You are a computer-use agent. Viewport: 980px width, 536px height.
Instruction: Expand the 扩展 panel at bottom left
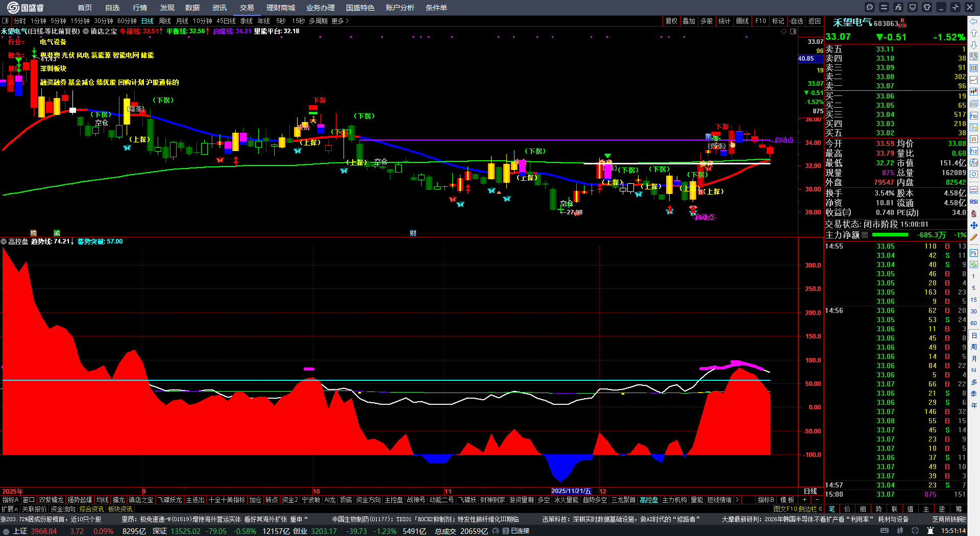point(10,509)
